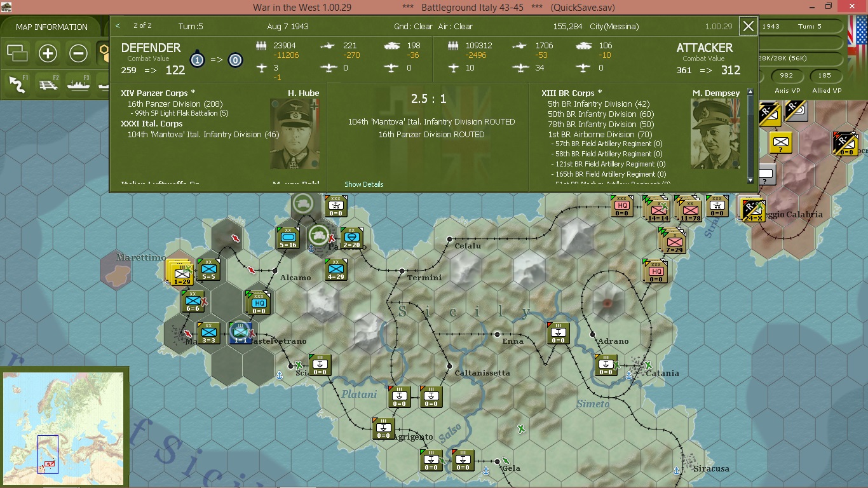Select XIII BR Corps in attacker list
The width and height of the screenshot is (868, 488).
(x=572, y=93)
